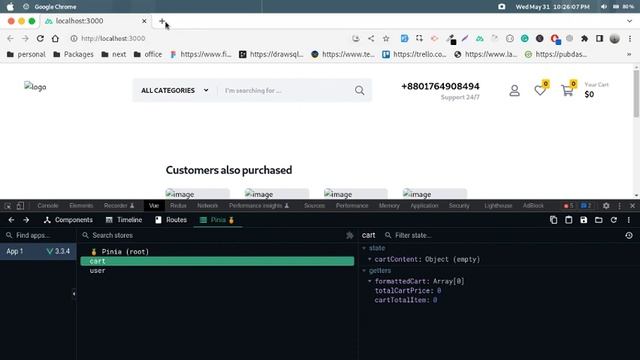Reload the localhost page

[40, 38]
